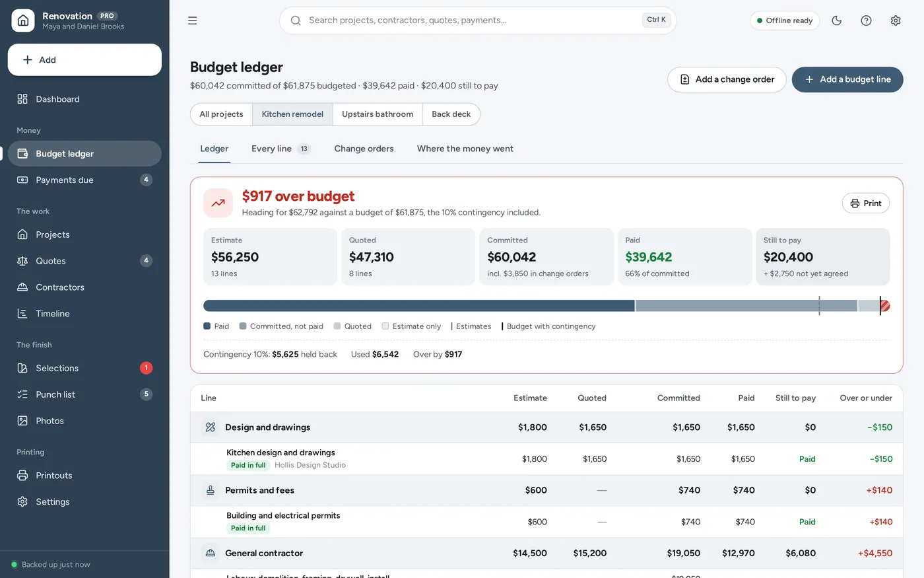Click Hollis Design Studio contractor name

[x=310, y=465]
